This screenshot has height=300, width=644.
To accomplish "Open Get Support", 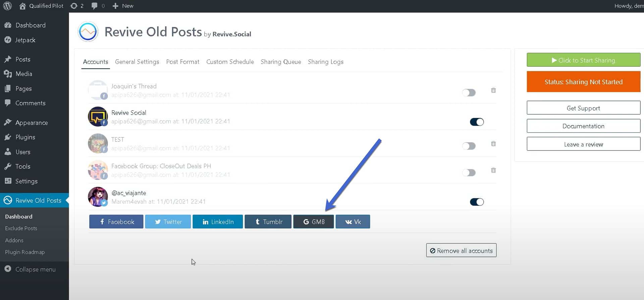I will click(583, 108).
